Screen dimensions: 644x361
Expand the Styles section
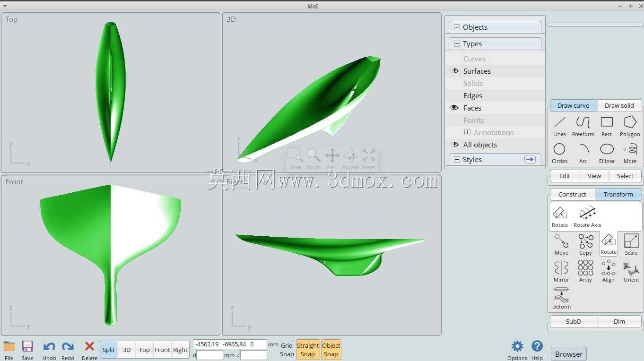tap(457, 160)
